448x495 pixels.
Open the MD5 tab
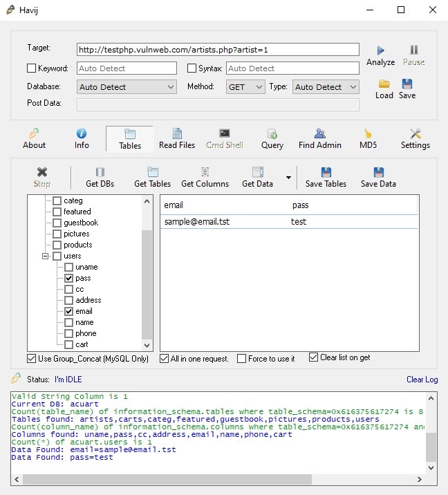368,139
